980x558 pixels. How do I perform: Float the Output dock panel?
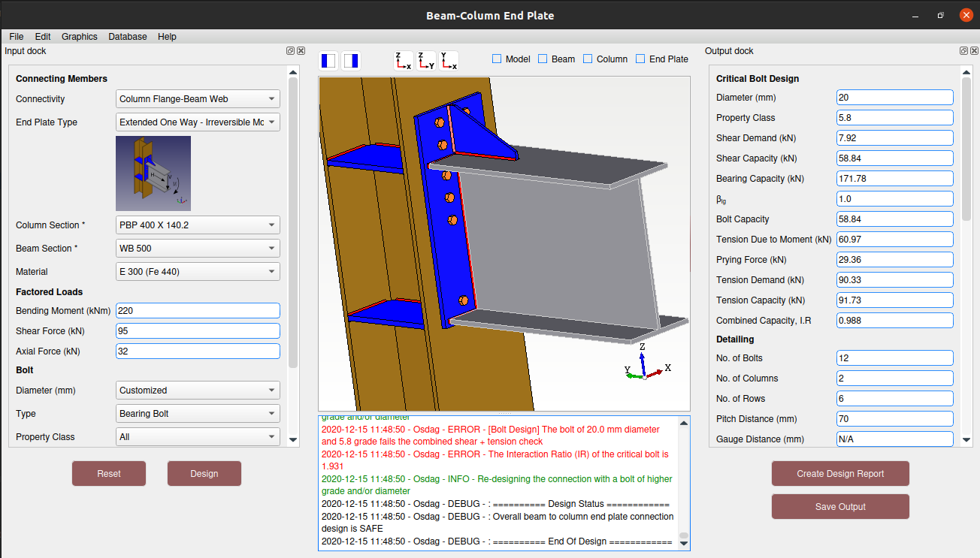tap(963, 51)
